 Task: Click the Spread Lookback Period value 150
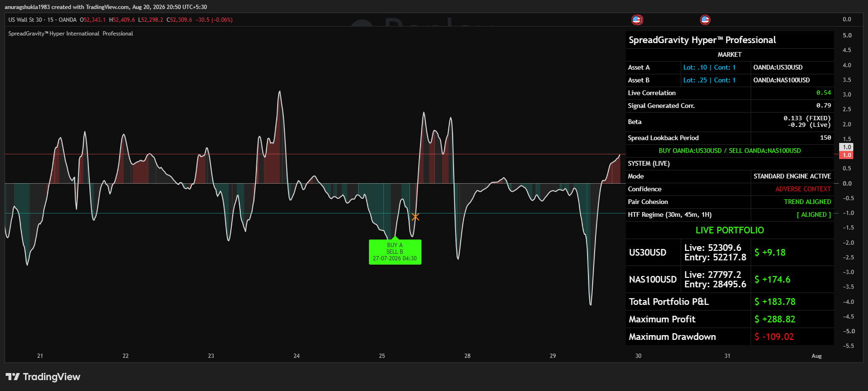click(x=825, y=138)
